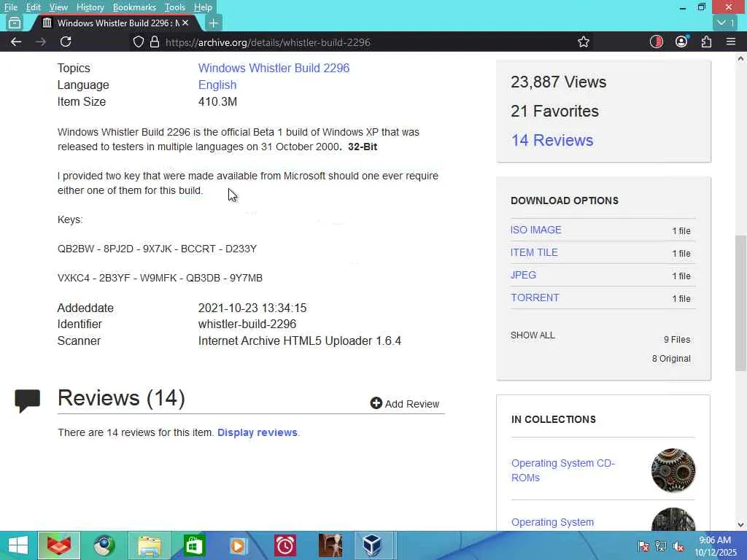Open the orange media player taskbar icon

(238, 545)
